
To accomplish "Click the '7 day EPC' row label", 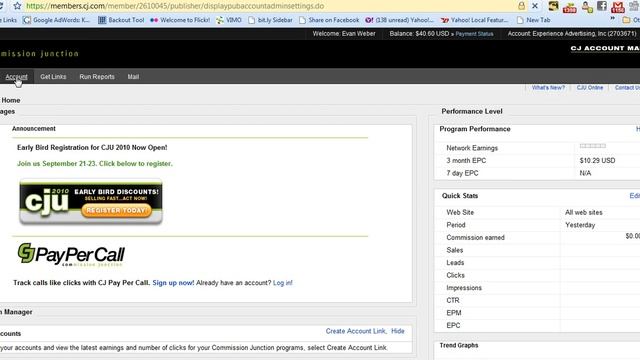I will click(x=462, y=173).
